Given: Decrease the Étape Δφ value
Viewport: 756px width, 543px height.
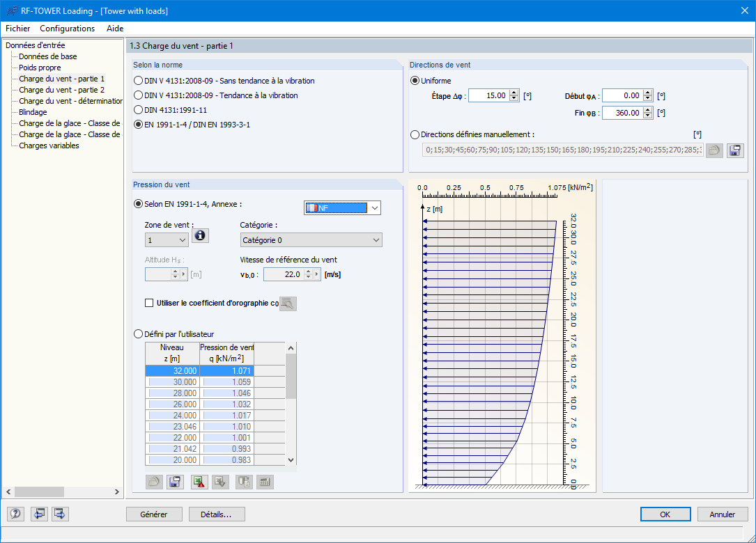Looking at the screenshot, I should click(x=514, y=99).
